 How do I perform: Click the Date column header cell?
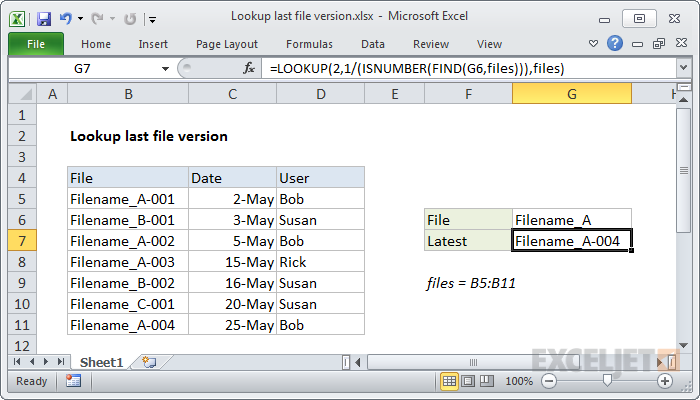[233, 178]
